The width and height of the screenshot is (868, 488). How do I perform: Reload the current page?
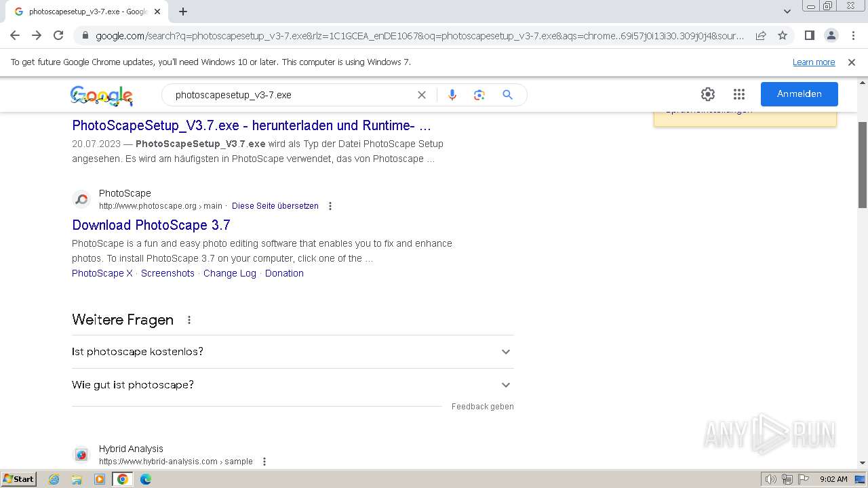[x=58, y=35]
